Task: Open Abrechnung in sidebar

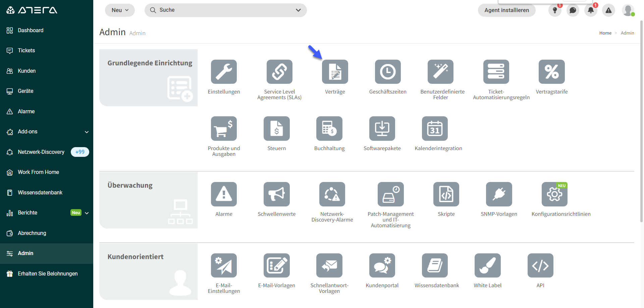Action: 47,233
